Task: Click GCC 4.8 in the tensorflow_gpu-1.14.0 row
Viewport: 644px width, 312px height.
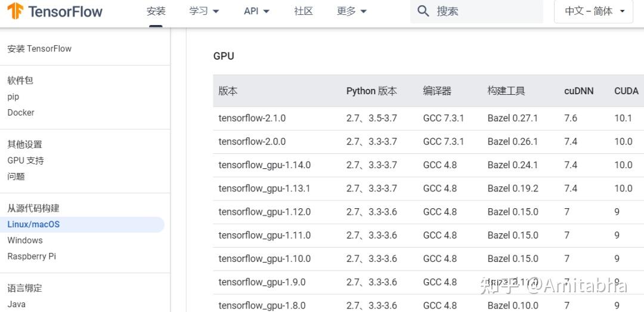Action: pos(440,165)
